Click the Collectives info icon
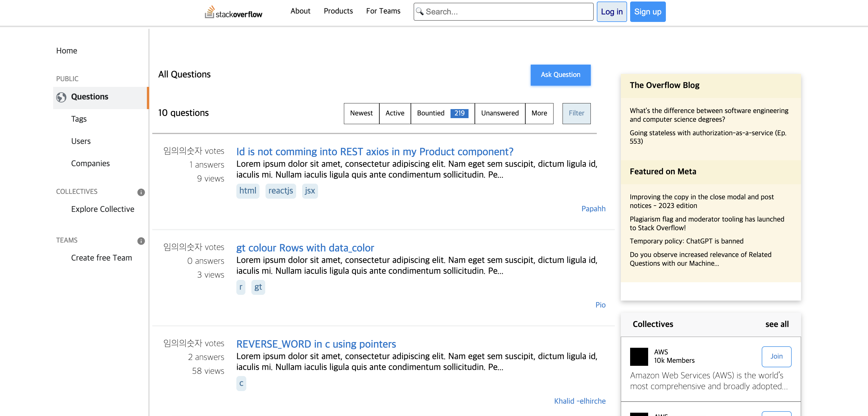This screenshot has height=416, width=868. pyautogui.click(x=141, y=192)
